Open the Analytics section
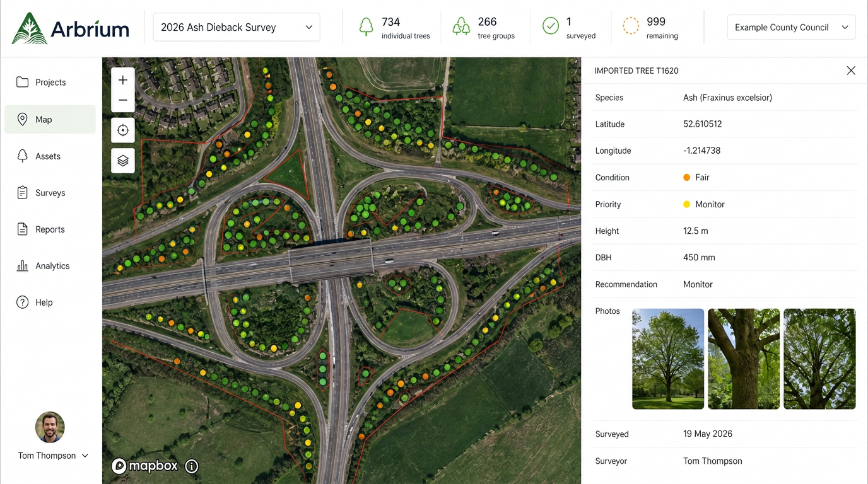Screen dimensions: 868x484 coord(50,266)
